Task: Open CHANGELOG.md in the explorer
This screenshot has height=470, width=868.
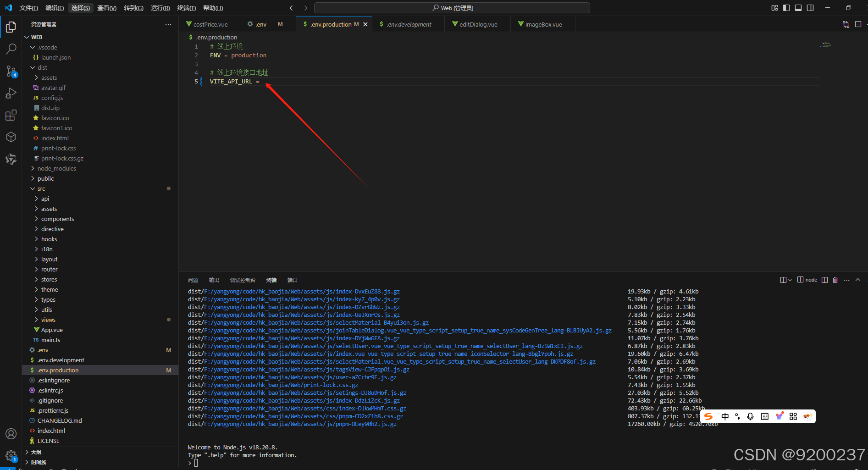Action: [100, 420]
